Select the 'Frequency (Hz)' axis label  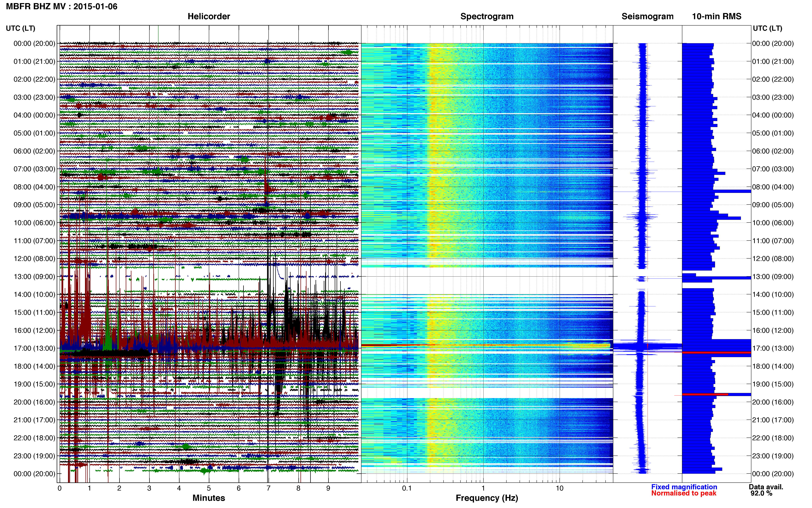(x=487, y=498)
